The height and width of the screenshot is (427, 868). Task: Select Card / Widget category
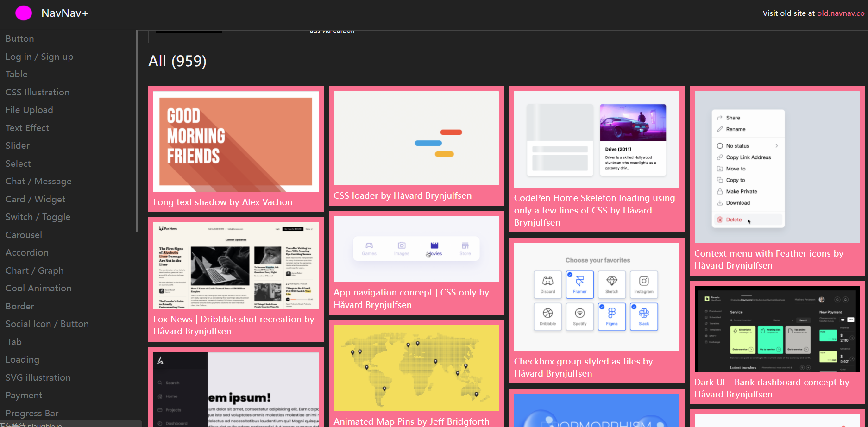pyautogui.click(x=35, y=199)
